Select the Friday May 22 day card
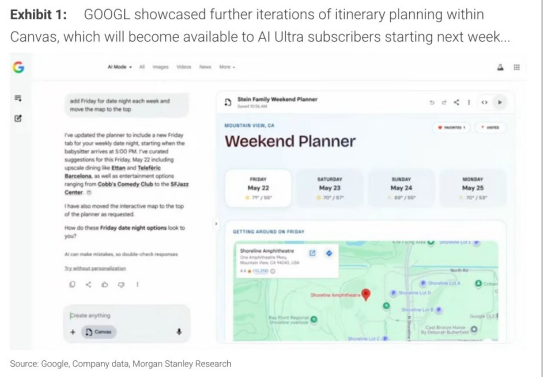 point(258,188)
